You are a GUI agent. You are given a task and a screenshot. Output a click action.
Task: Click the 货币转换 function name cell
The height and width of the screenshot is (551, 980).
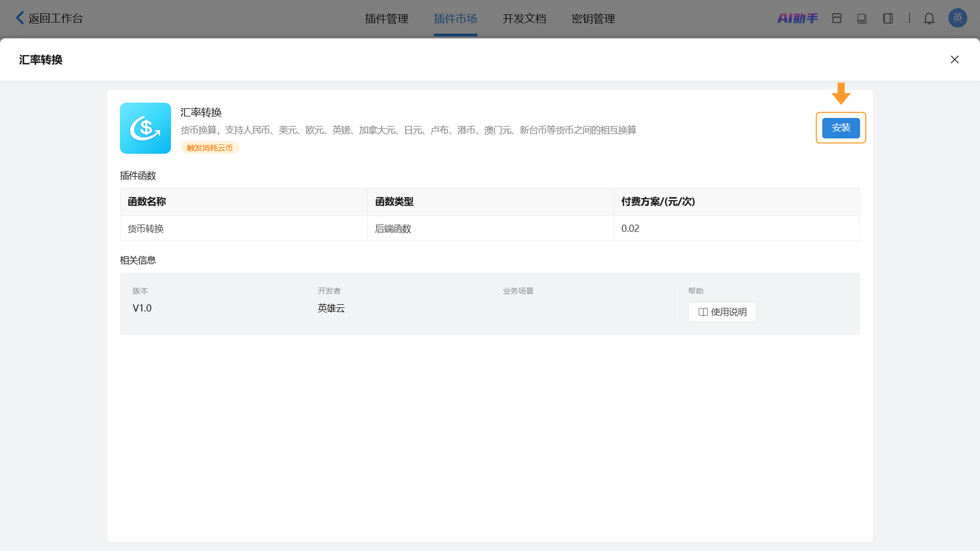(243, 228)
